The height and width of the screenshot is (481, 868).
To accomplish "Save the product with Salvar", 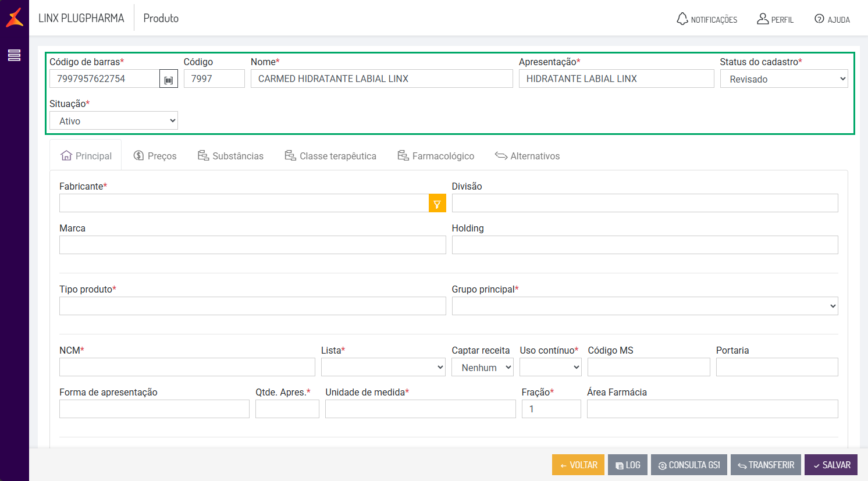I will (831, 465).
